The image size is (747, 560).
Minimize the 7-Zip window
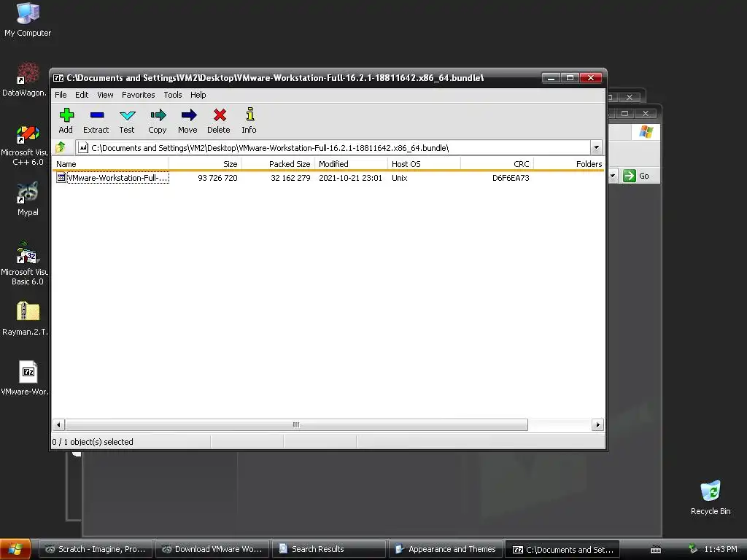tap(551, 78)
